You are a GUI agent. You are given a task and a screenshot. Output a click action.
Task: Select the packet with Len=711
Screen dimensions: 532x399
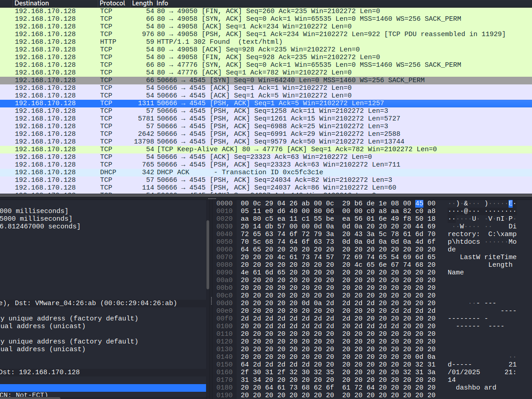[x=266, y=164]
